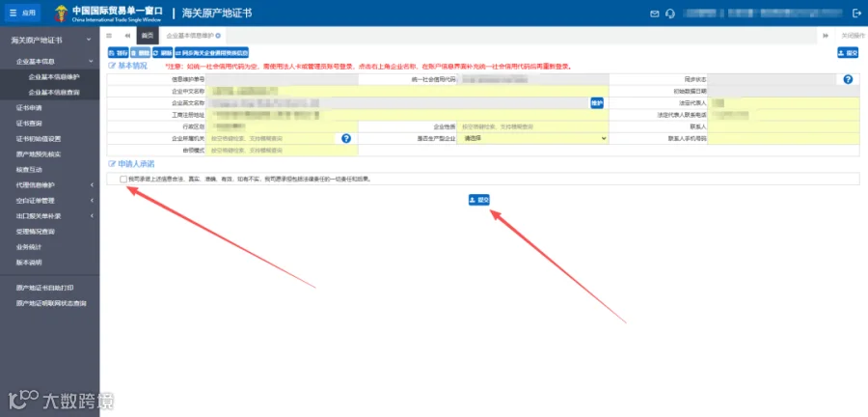The height and width of the screenshot is (417, 868).
Task: Click the customer service headset icon
Action: 670,14
